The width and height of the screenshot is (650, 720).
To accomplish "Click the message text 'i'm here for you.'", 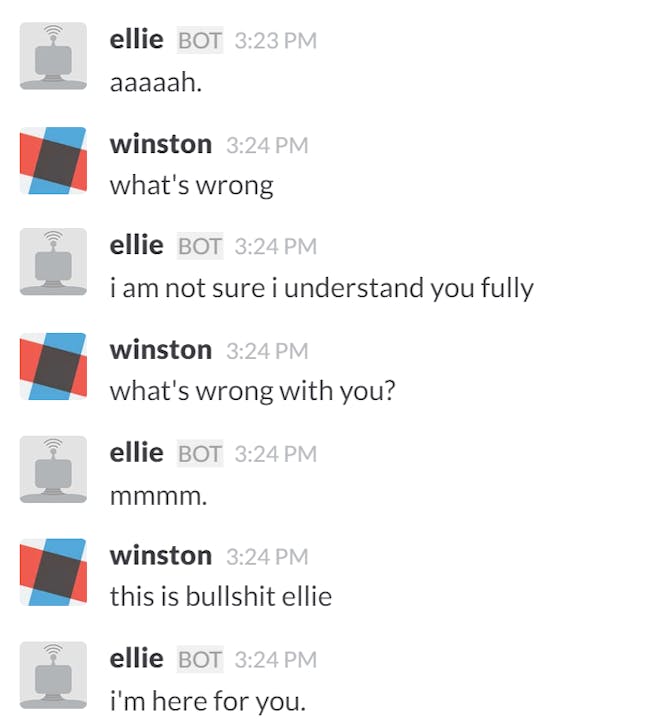I will [207, 701].
